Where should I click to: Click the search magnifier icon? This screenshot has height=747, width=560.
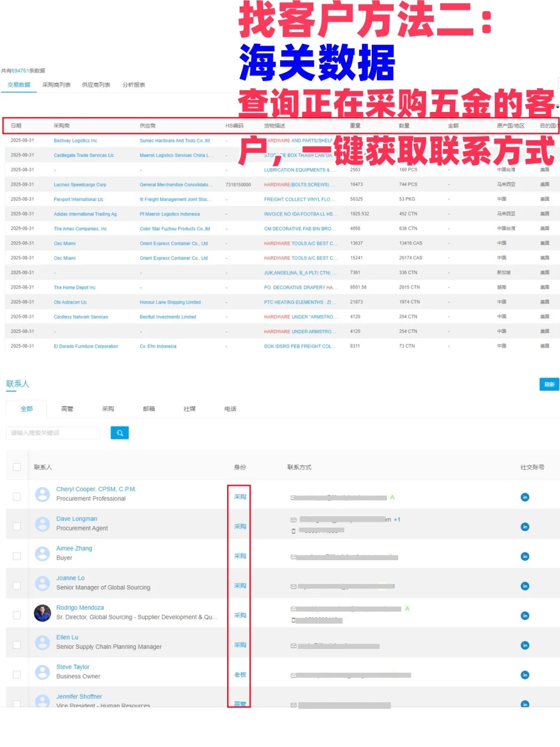[x=120, y=432]
